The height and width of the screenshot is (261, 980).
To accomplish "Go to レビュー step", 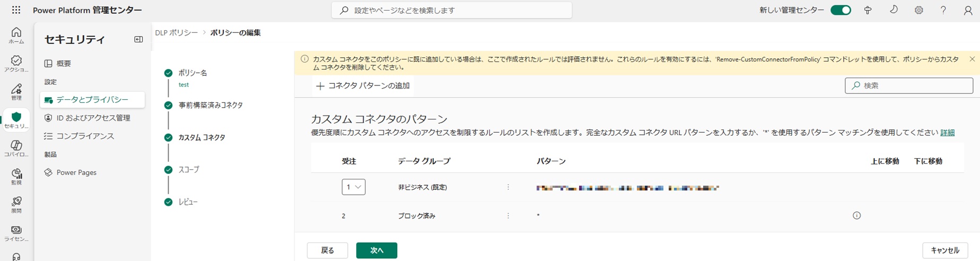I will pyautogui.click(x=188, y=202).
